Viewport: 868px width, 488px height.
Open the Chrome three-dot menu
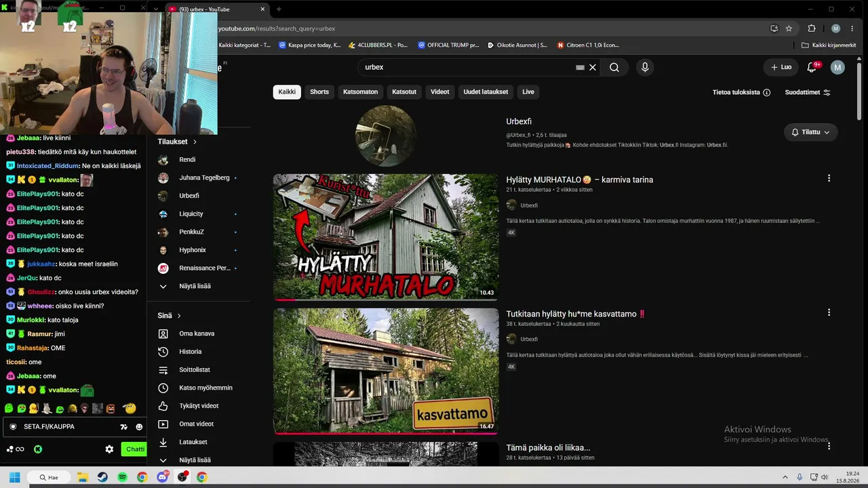click(852, 28)
